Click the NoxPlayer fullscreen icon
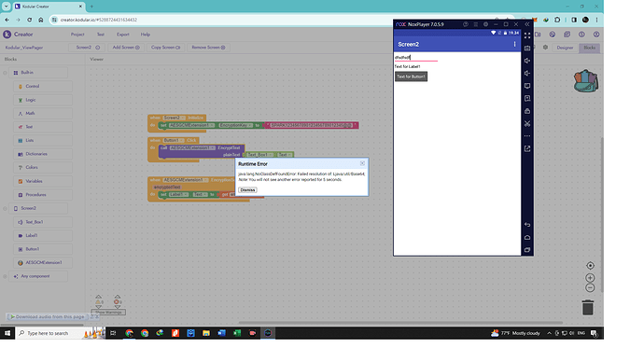Viewport: 644px width, 362px height. point(527,35)
